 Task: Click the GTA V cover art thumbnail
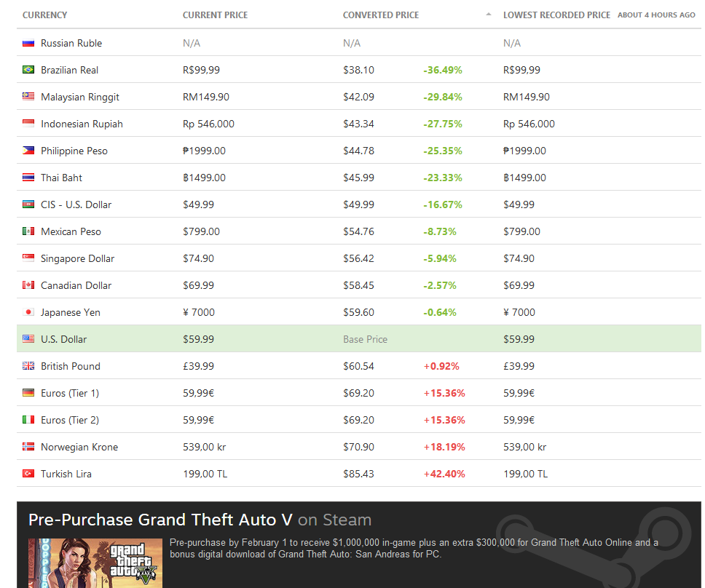point(95,563)
